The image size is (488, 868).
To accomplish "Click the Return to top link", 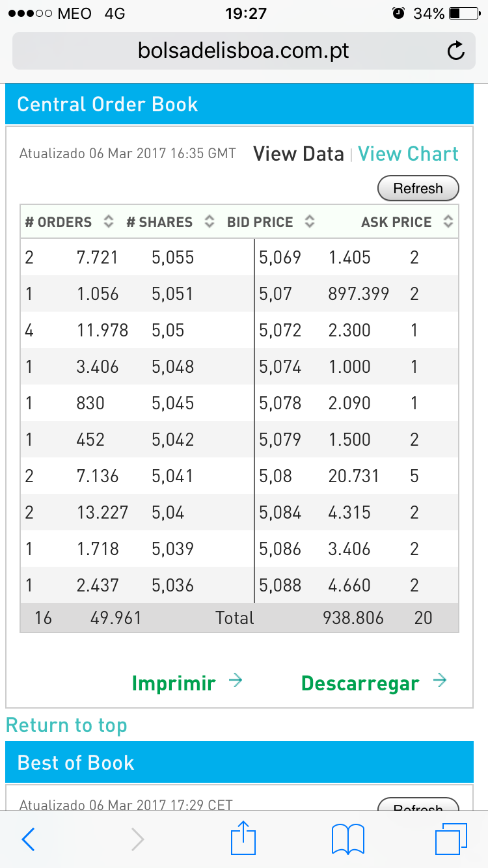I will (66, 725).
